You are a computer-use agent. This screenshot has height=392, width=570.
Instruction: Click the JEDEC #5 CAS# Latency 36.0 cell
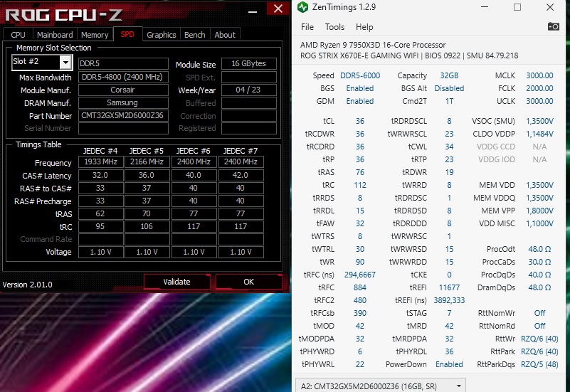click(147, 175)
